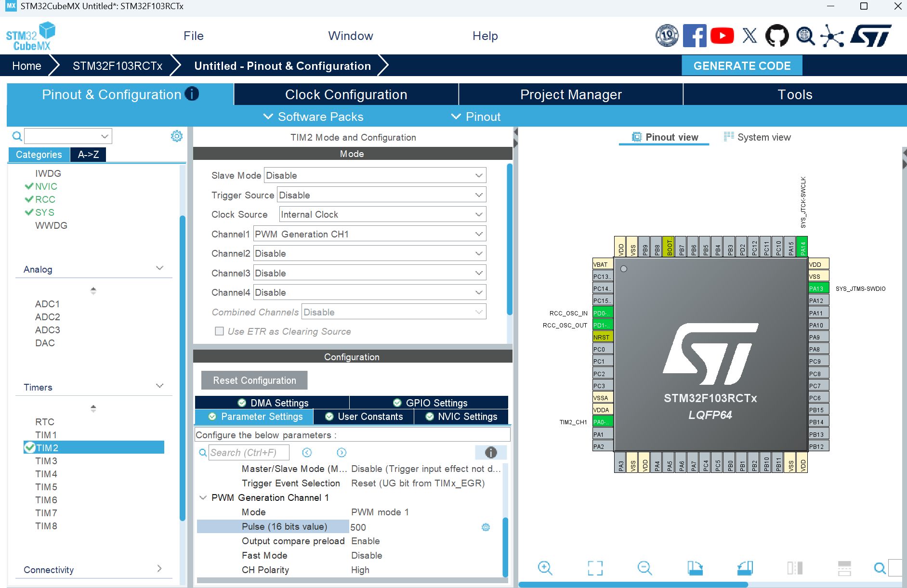Screen dimensions: 907x588
Task: Expand the Connectivity category
Action: [159, 569]
